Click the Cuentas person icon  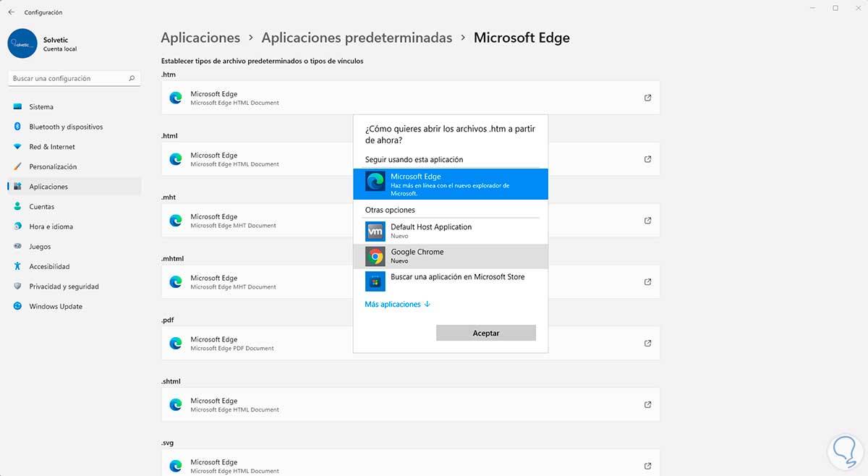(17, 207)
